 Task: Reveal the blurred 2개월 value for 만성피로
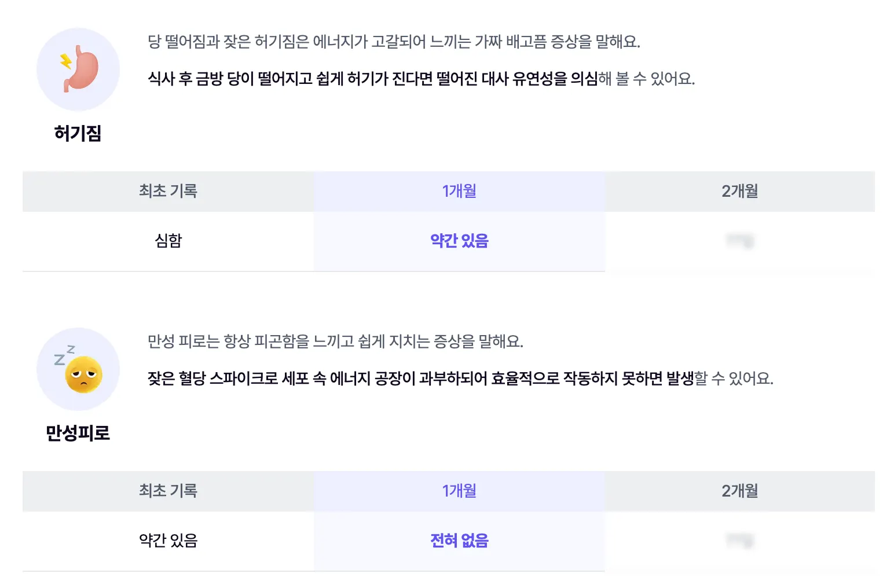coord(739,541)
